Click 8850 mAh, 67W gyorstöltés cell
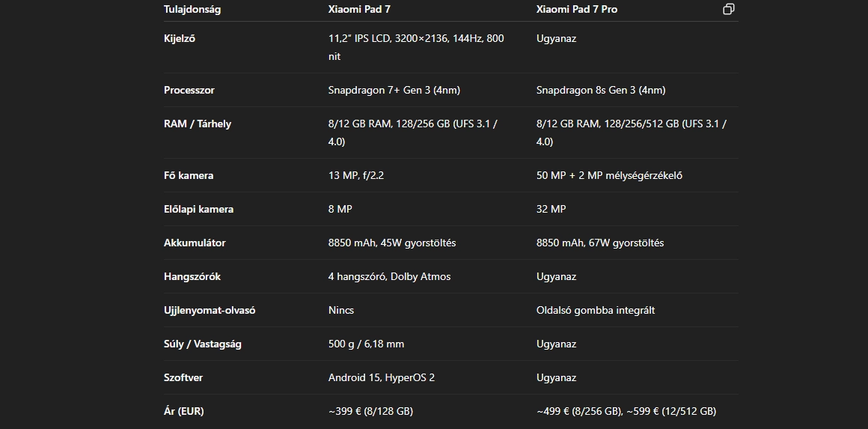Viewport: 868px width, 429px height. (x=600, y=243)
